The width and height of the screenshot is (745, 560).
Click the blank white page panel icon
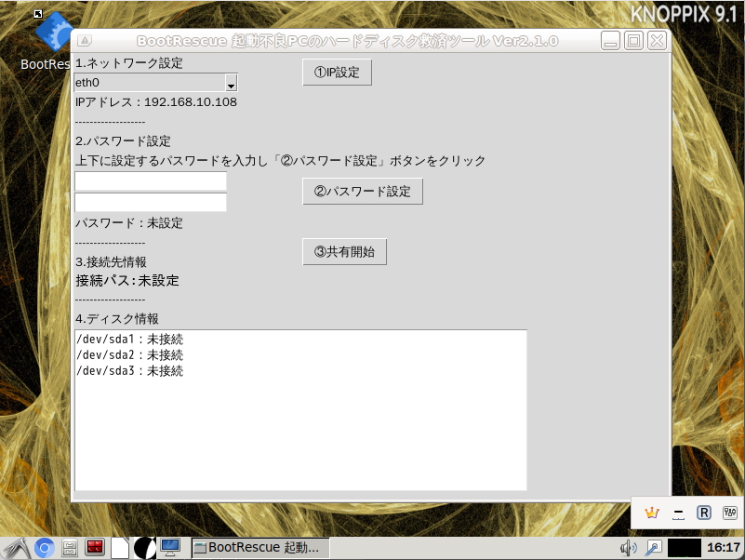tap(120, 548)
